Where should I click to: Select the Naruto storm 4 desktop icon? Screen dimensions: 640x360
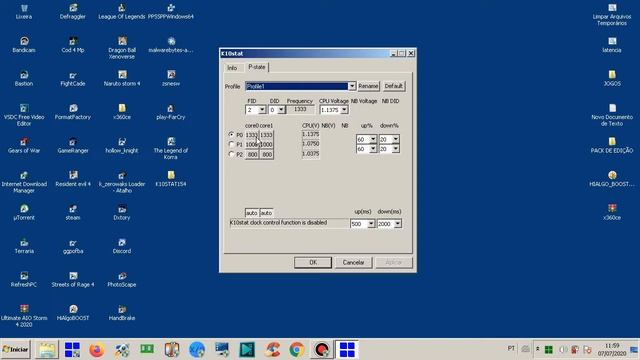[122, 78]
